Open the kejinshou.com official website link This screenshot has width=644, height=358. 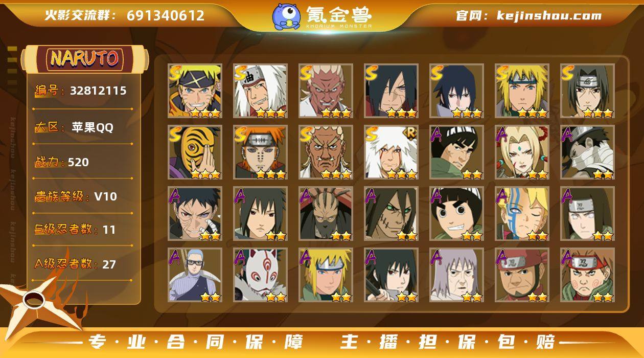549,15
